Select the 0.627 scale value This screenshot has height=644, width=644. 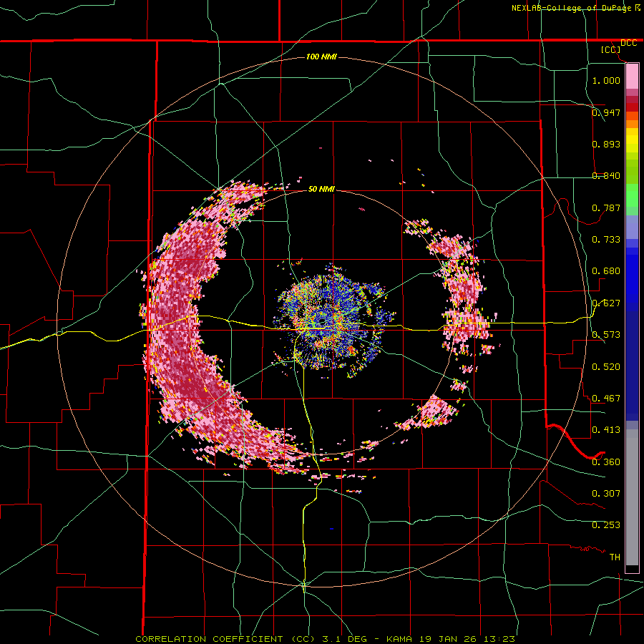coord(606,303)
